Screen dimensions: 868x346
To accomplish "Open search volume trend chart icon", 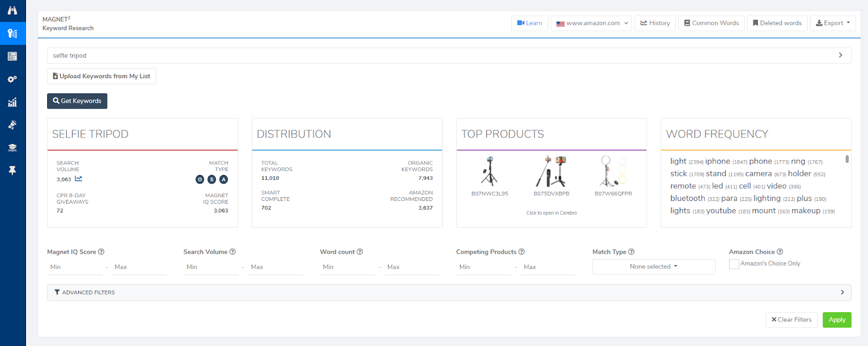I will point(79,179).
